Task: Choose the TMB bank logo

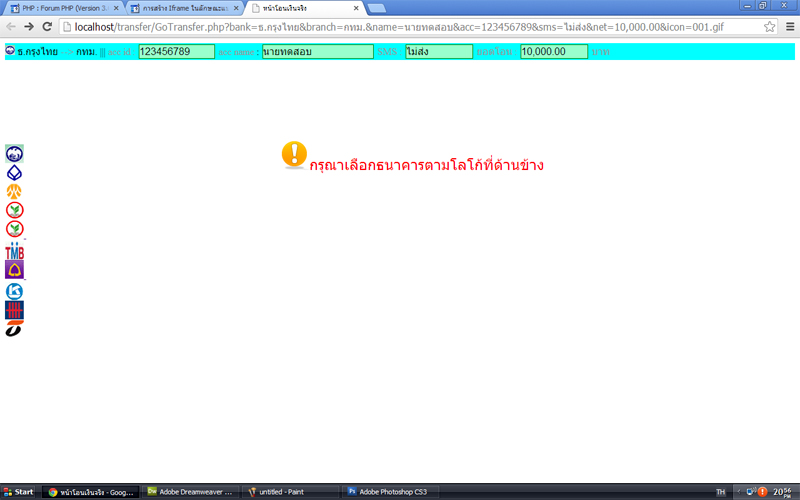Action: point(14,250)
